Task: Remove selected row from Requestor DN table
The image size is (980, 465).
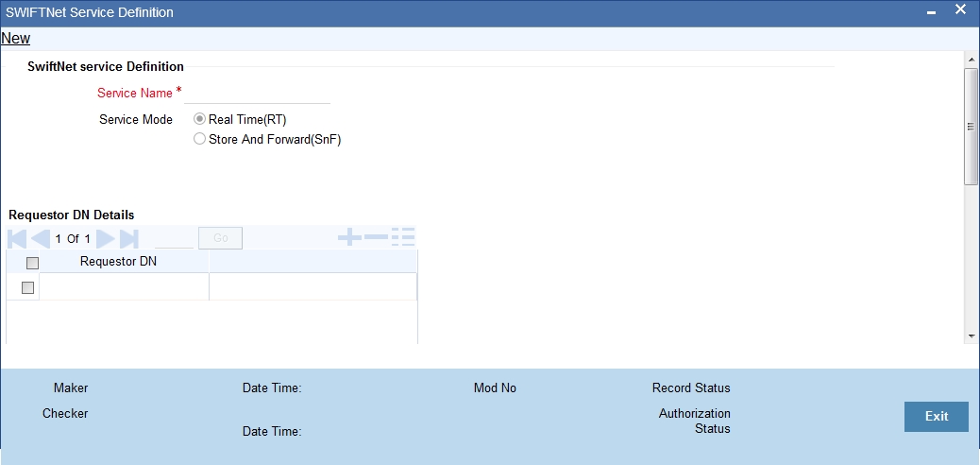Action: tap(376, 237)
